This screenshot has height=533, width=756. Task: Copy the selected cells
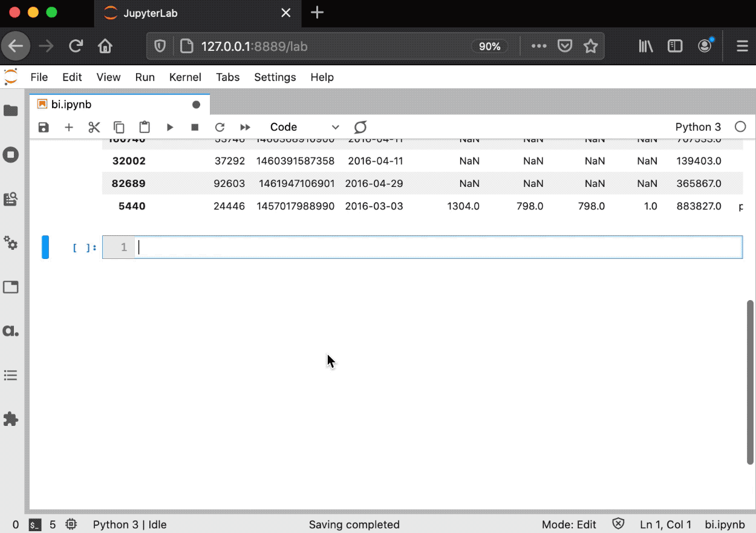tap(119, 127)
